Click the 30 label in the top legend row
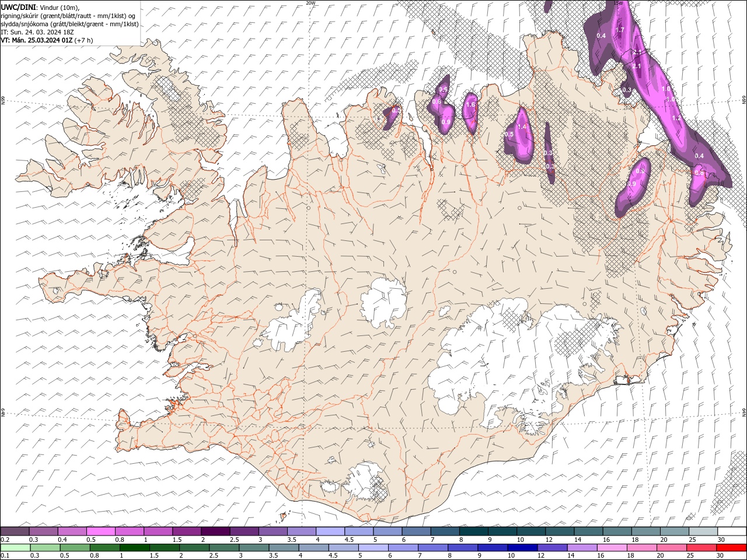This screenshot has width=747, height=560. pos(720,540)
